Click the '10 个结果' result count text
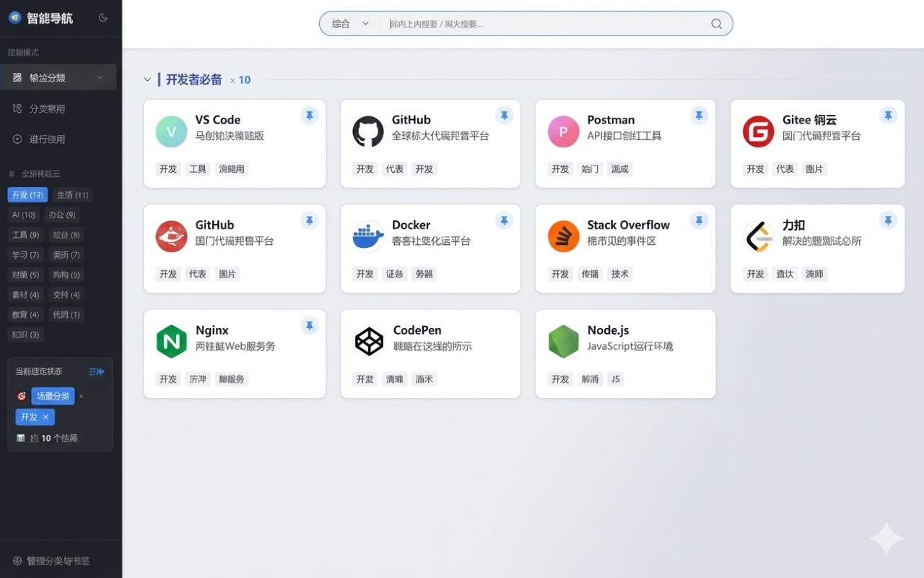Image resolution: width=924 pixels, height=578 pixels. pos(59,438)
